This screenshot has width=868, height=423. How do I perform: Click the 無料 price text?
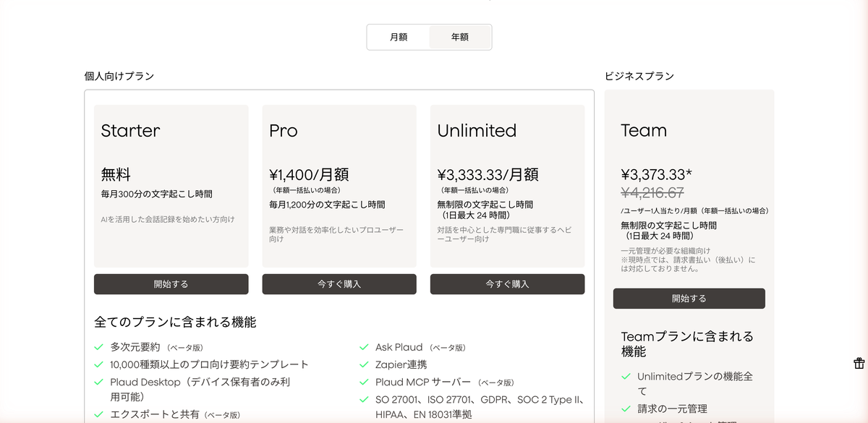pyautogui.click(x=116, y=174)
